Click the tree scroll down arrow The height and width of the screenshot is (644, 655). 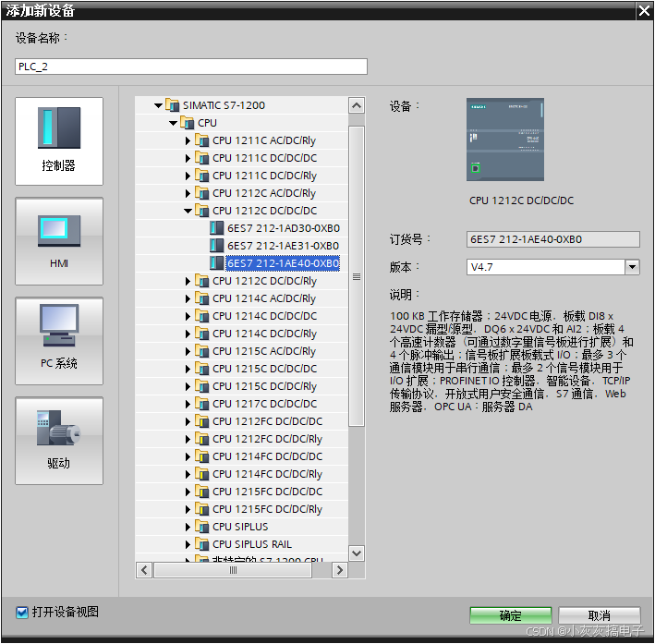point(357,553)
